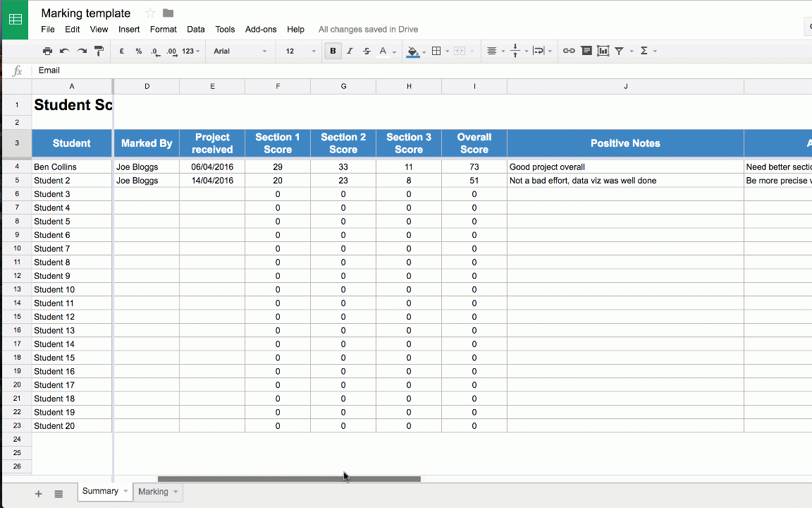This screenshot has width=812, height=508.
Task: Click the add sheet plus button
Action: point(39,494)
